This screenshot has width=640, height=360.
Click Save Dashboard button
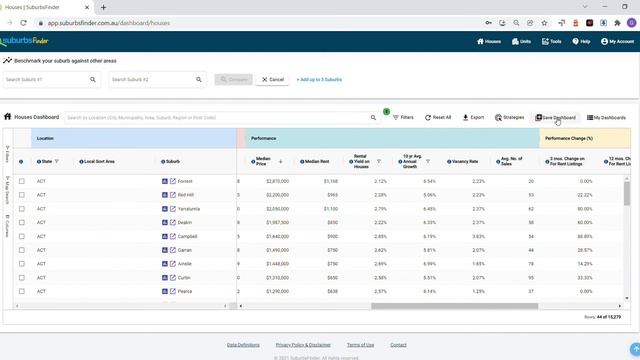coord(556,118)
